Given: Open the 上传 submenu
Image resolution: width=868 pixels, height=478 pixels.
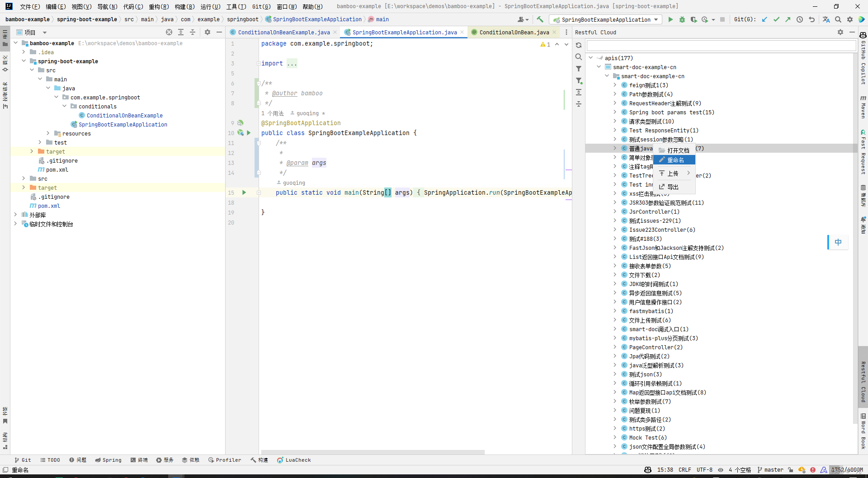Looking at the screenshot, I should coord(674,173).
